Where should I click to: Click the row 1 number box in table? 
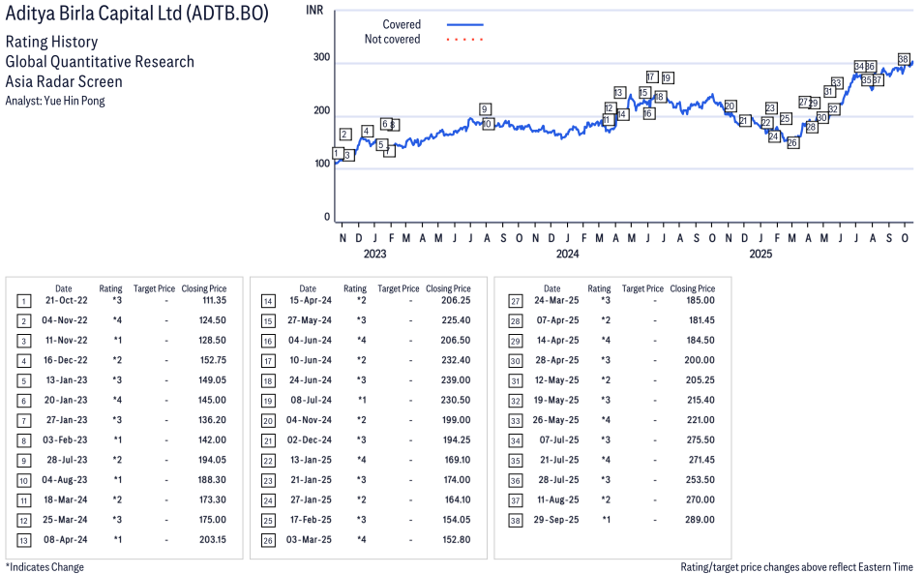24,302
